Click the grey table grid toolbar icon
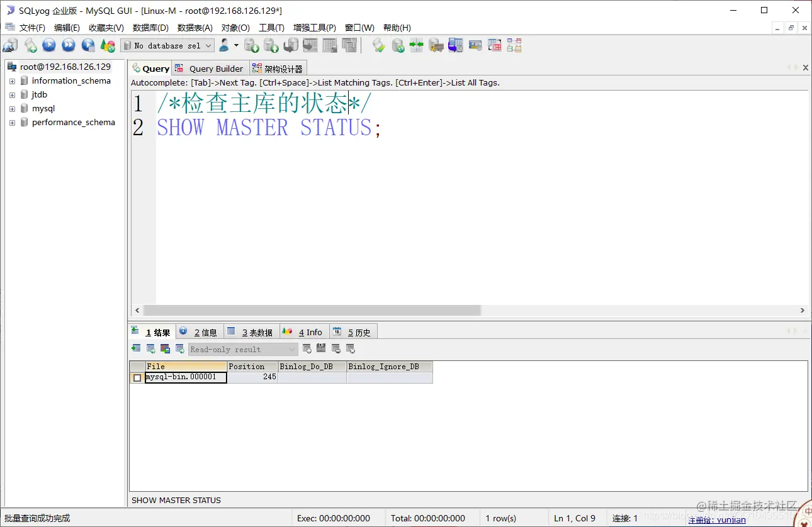The width and height of the screenshot is (812, 527). coord(330,45)
